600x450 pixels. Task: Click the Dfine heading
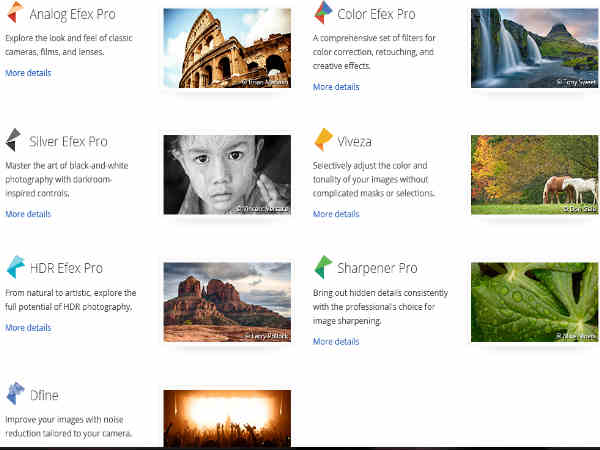pyautogui.click(x=44, y=395)
